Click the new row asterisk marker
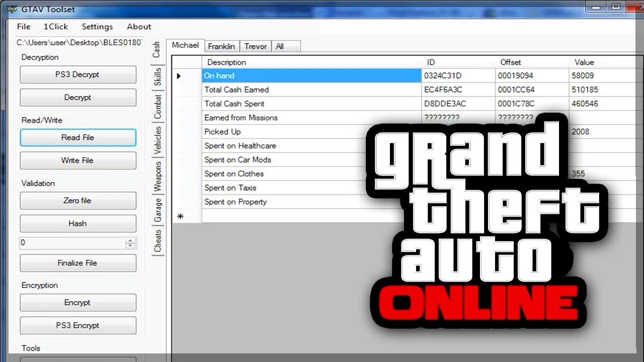The image size is (644, 362). point(187,217)
